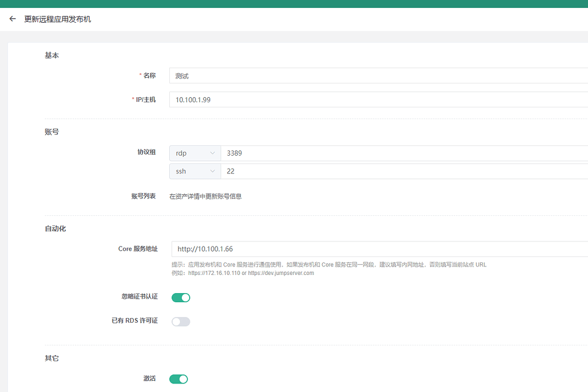
Task: Click the 协议组 field label
Action: pos(146,152)
